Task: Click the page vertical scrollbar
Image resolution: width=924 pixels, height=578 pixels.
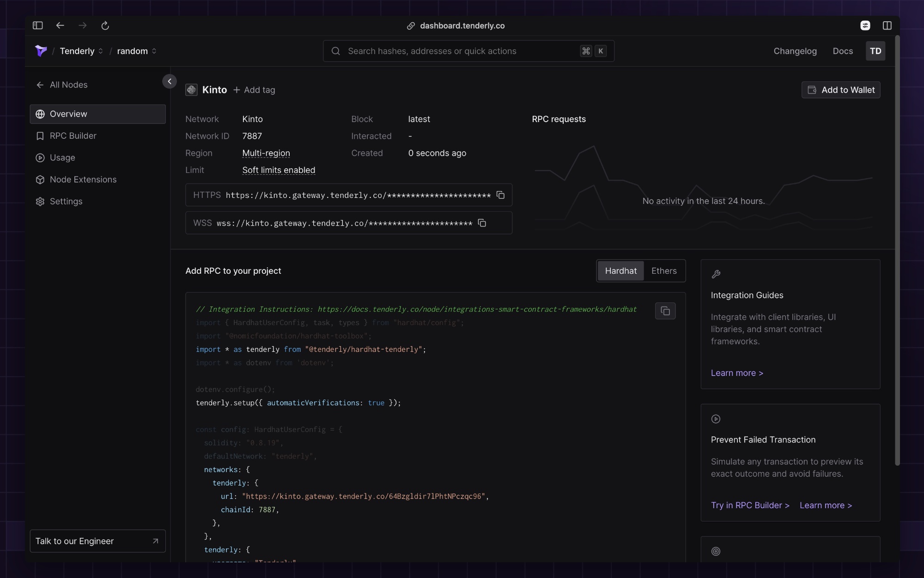Action: tap(897, 250)
